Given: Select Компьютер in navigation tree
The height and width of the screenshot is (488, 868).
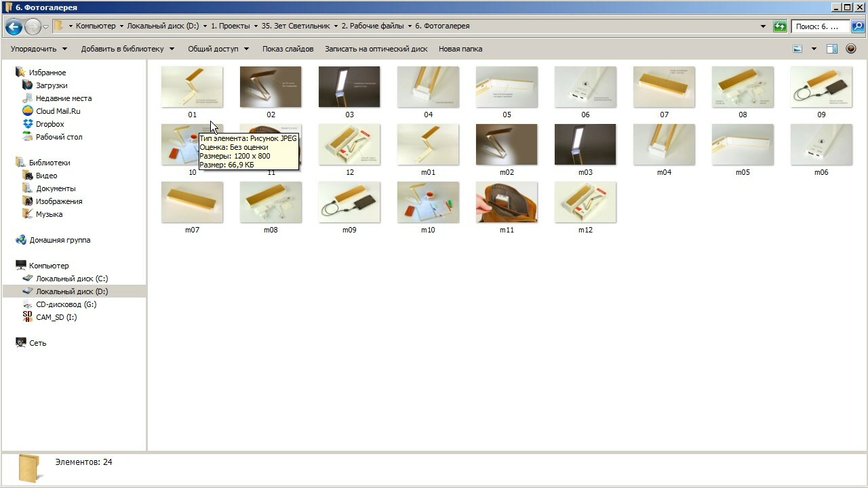Looking at the screenshot, I should (x=49, y=266).
